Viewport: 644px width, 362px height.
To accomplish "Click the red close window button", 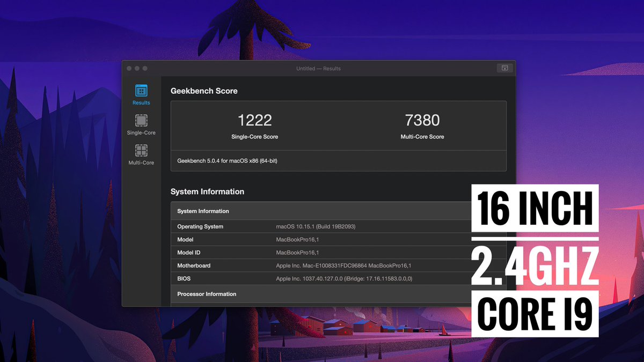I will coord(129,69).
